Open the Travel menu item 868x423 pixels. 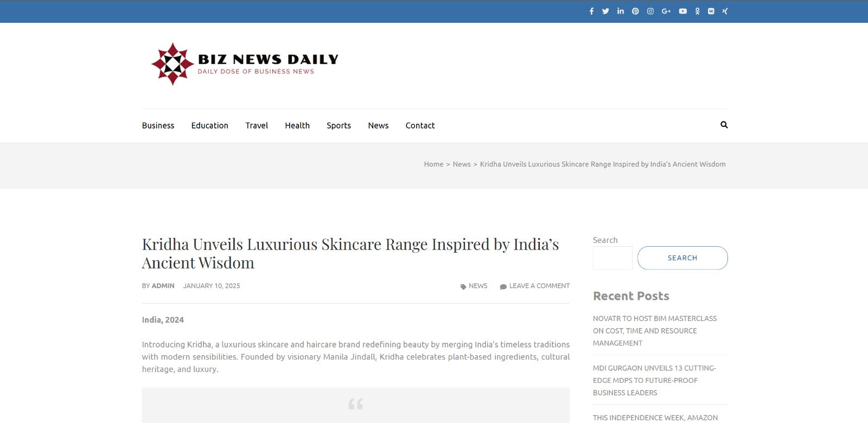[x=257, y=125]
